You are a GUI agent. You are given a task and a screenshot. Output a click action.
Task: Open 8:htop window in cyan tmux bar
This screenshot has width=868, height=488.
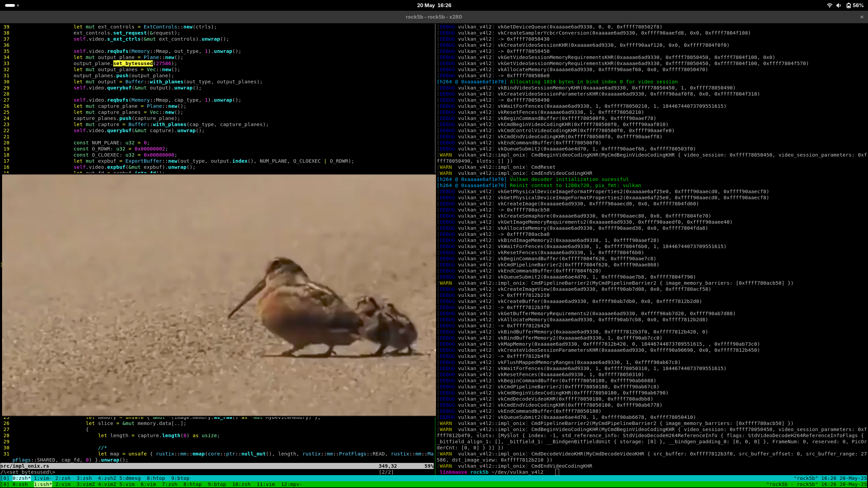156,478
